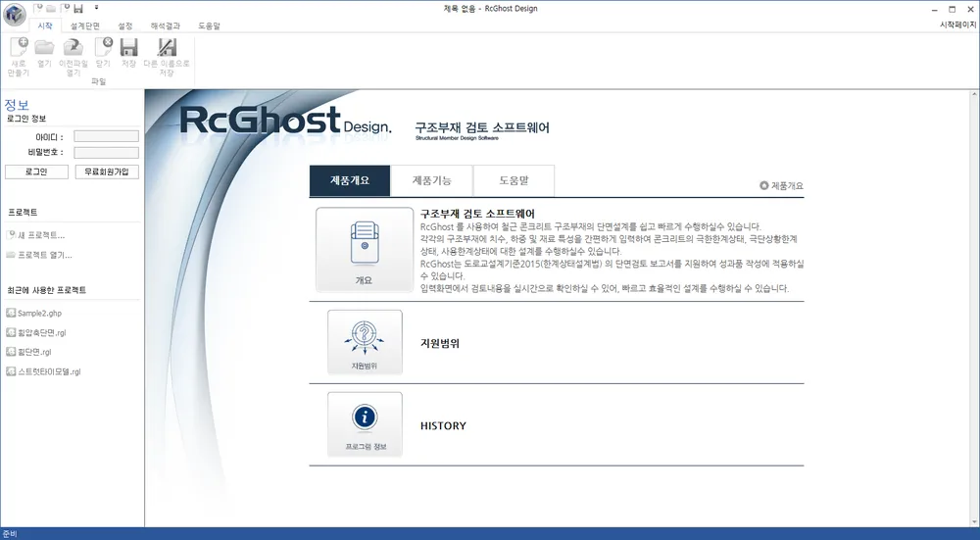This screenshot has height=540, width=980.
Task: Open recent project 휨단면.rgl
Action: point(34,352)
